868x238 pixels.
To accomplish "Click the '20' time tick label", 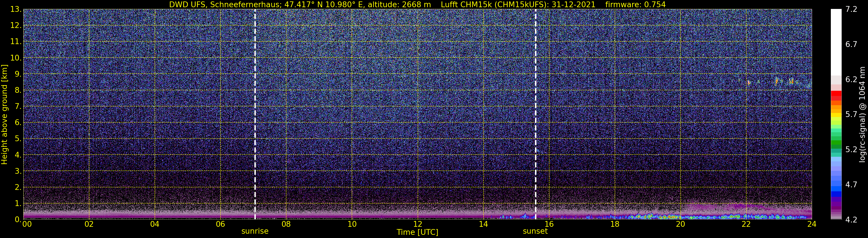I will 680,224.
